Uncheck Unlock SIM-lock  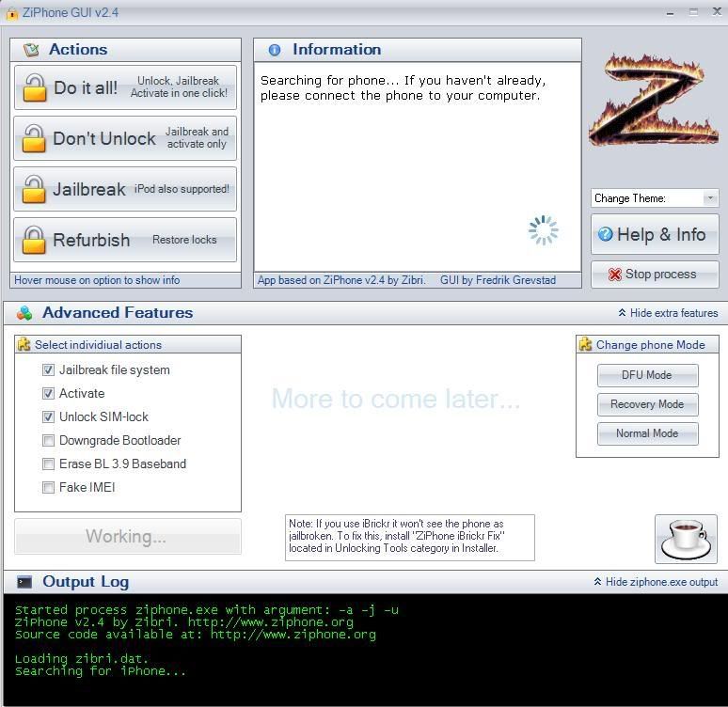(48, 416)
